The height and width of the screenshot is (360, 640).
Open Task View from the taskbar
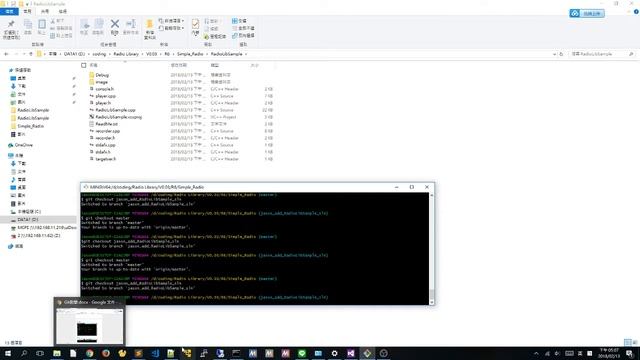point(40,353)
